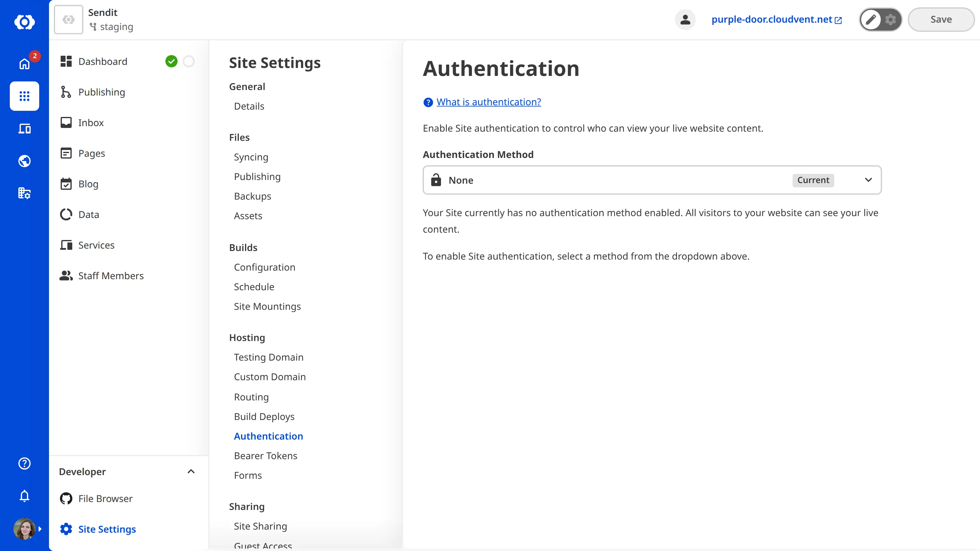Open File Browser under Developer

(x=105, y=499)
